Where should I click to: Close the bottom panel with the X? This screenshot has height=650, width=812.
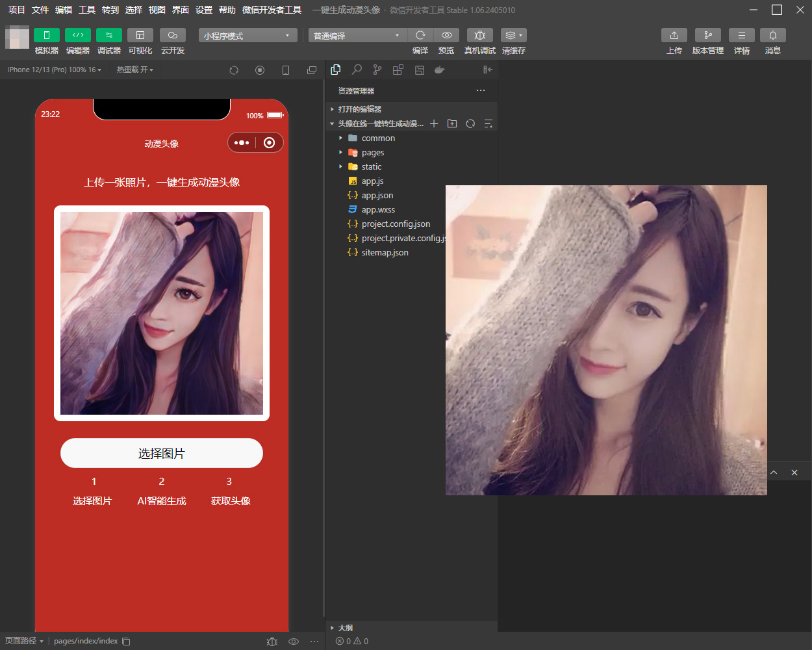(x=794, y=473)
